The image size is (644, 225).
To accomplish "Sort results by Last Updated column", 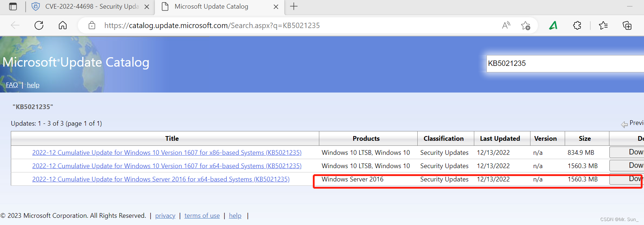I will 500,139.
